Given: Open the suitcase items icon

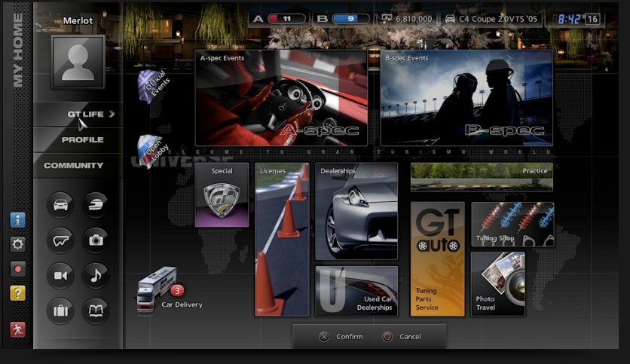Looking at the screenshot, I should [x=60, y=310].
